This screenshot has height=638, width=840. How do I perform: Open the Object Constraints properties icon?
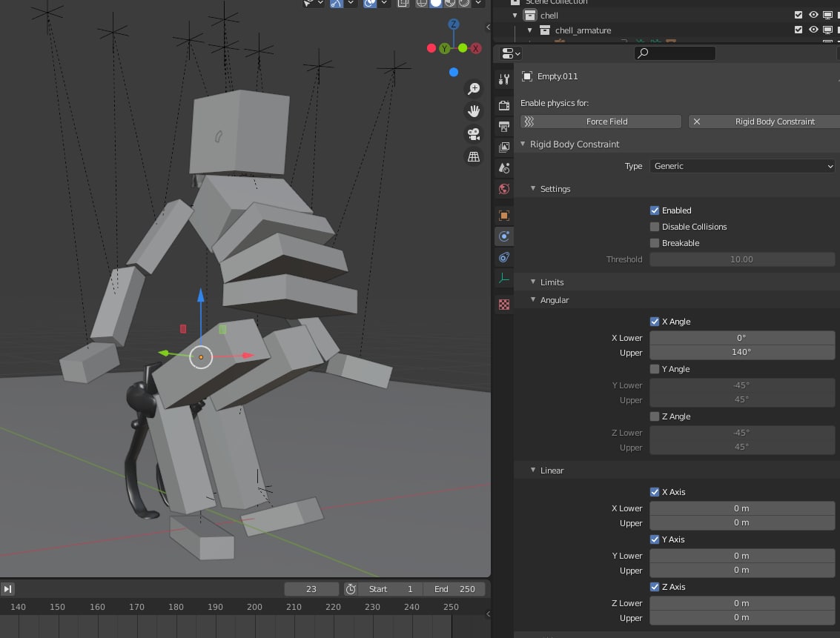tap(504, 257)
